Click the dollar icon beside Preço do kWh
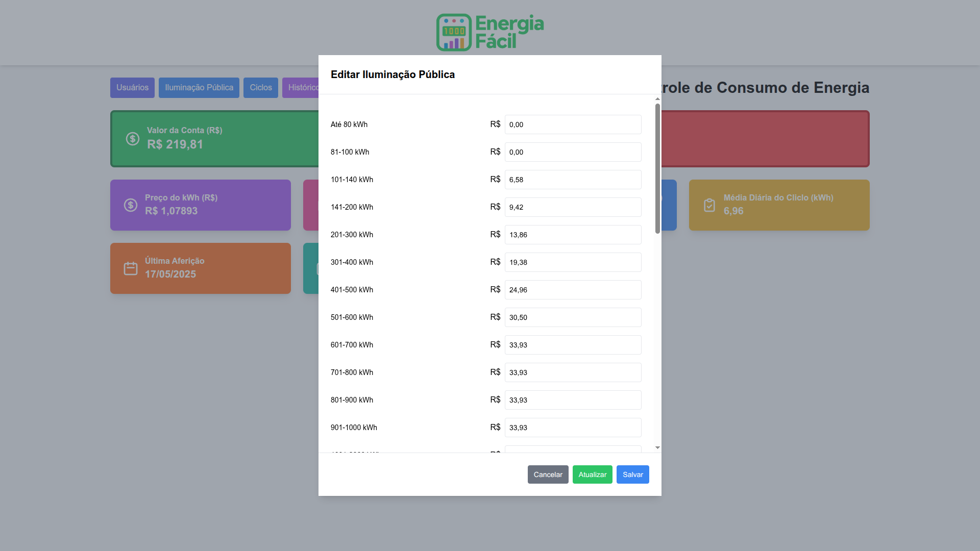The height and width of the screenshot is (551, 980). pos(131,205)
